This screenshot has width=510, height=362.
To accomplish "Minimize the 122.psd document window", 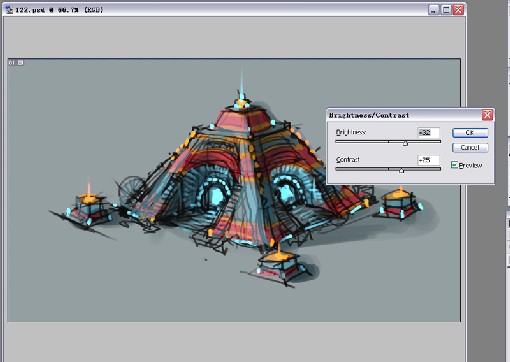I will click(433, 10).
